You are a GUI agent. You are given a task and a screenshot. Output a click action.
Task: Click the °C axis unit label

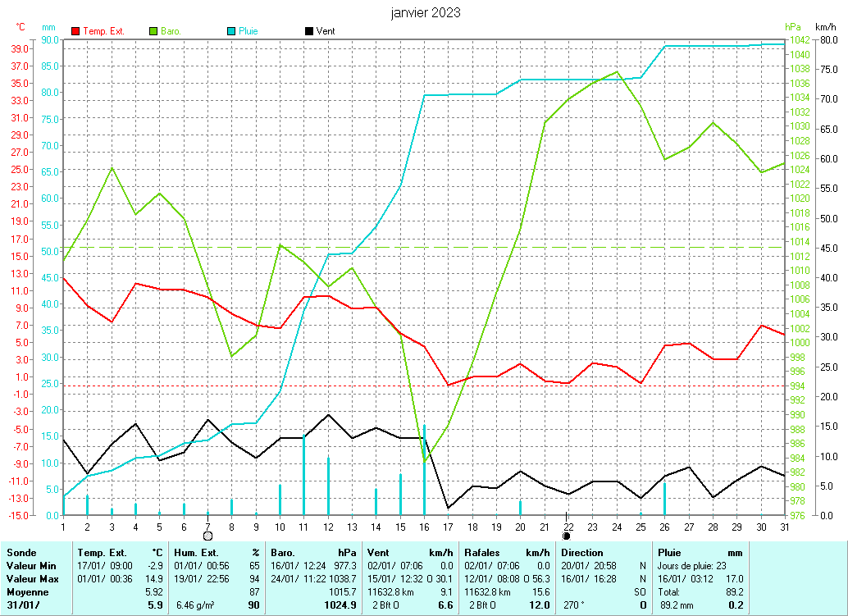click(21, 26)
